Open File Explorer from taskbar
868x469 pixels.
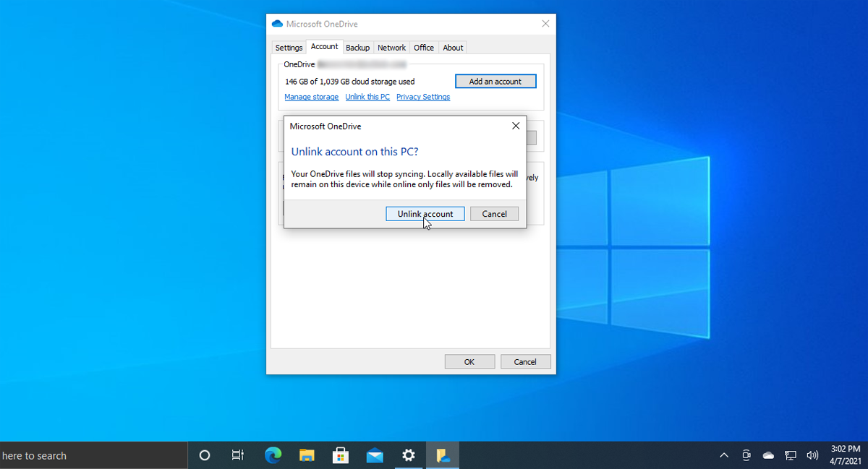tap(307, 455)
